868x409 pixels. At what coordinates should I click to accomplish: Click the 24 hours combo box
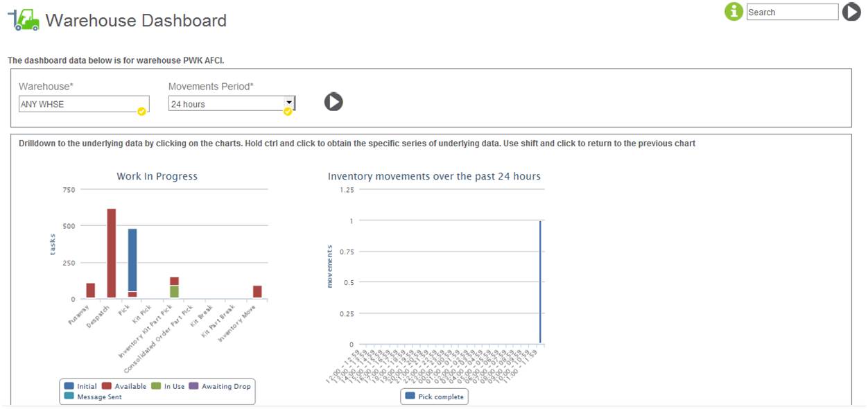click(x=232, y=104)
